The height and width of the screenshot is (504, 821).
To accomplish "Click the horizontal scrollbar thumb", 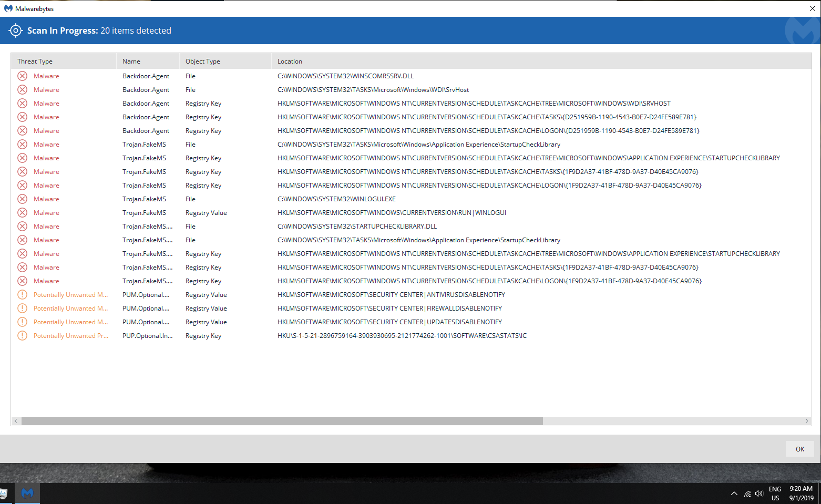I will point(282,421).
